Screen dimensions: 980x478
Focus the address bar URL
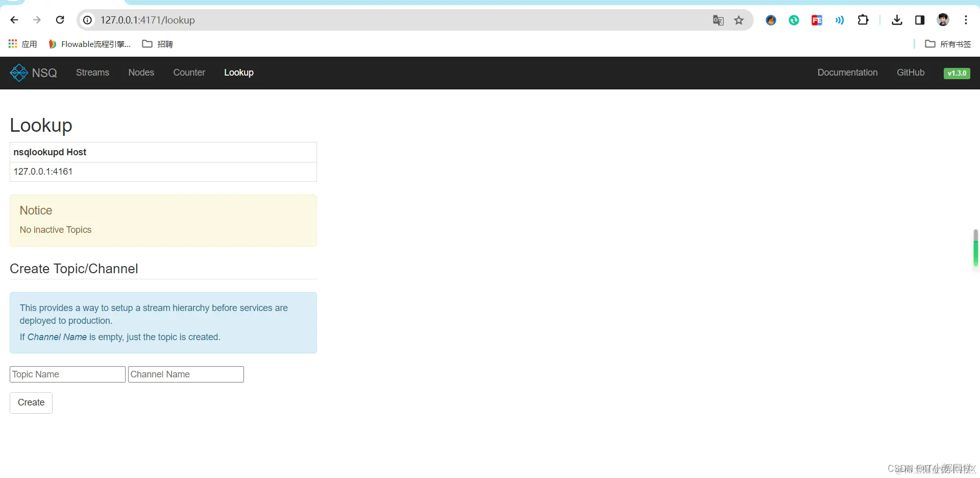[x=148, y=20]
